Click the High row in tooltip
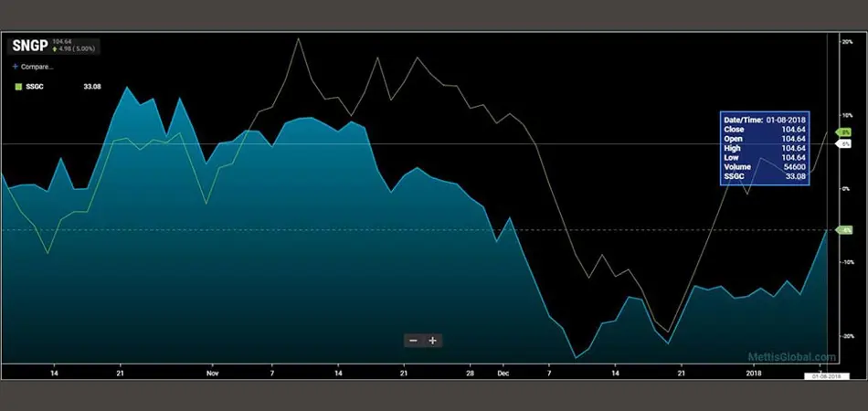The image size is (868, 411). (765, 148)
